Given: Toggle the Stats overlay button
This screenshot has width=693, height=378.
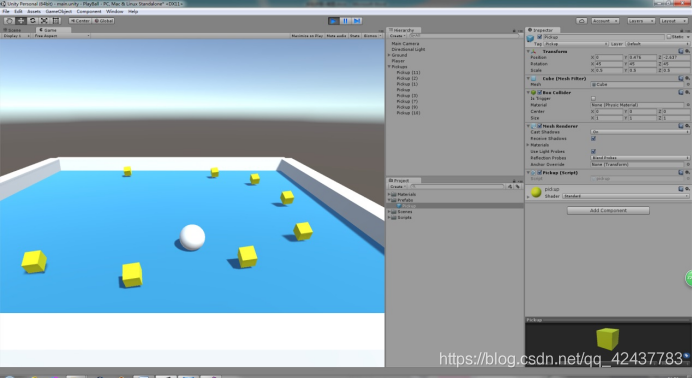Looking at the screenshot, I should click(x=355, y=36).
